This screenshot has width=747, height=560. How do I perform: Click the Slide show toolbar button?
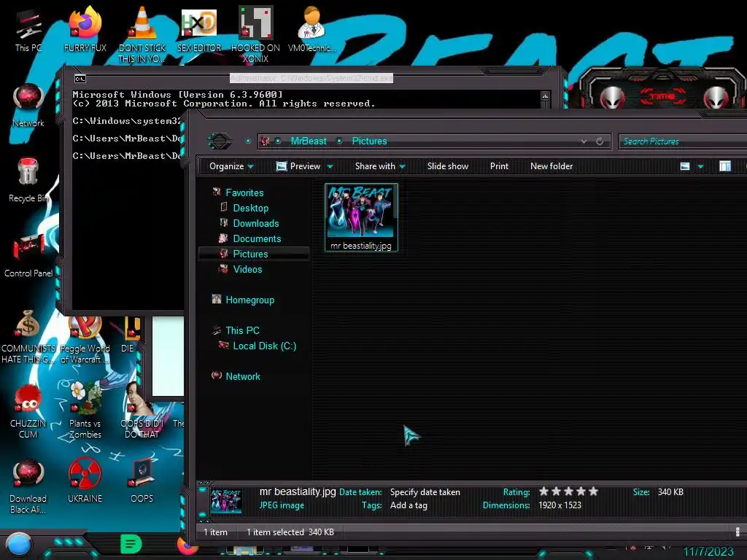[x=448, y=166]
